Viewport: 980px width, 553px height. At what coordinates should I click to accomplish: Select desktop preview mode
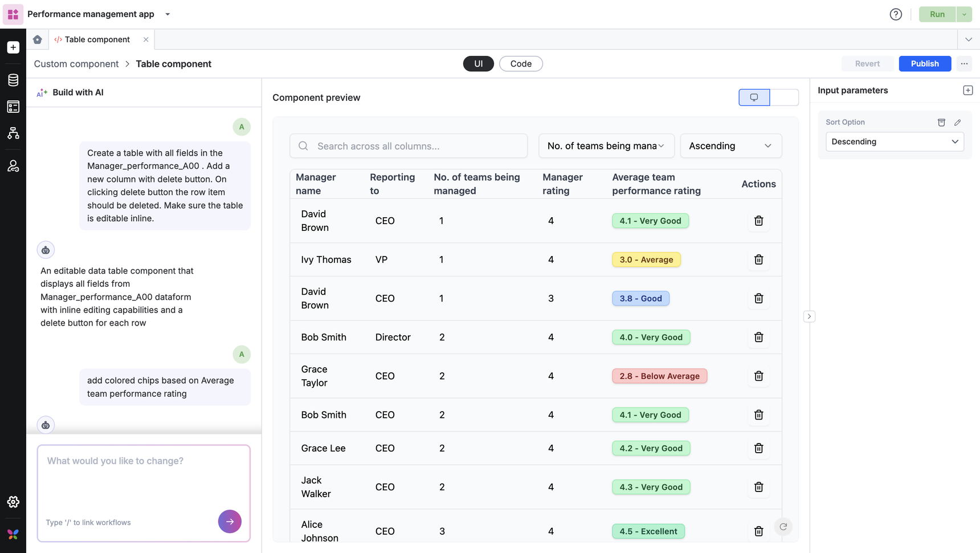tap(754, 97)
